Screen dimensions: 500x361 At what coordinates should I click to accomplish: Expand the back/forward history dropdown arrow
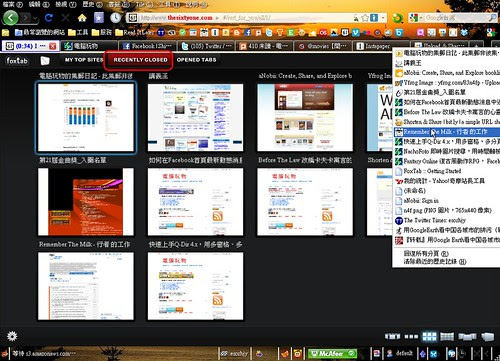coord(35,18)
